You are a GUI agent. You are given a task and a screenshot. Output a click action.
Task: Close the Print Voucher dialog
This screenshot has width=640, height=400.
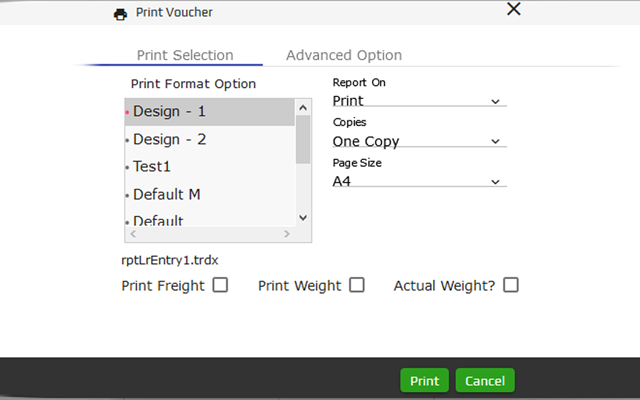tap(513, 9)
